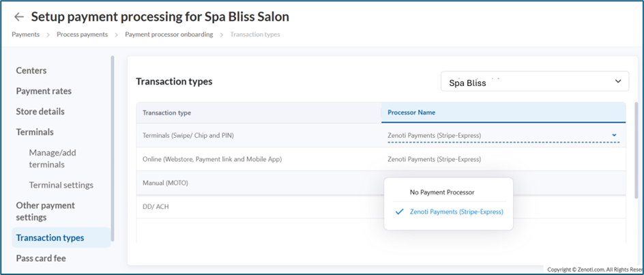Screen dimensions: 644x275
Task: Click the checkmark beside Zenoti Payments option
Action: point(399,212)
